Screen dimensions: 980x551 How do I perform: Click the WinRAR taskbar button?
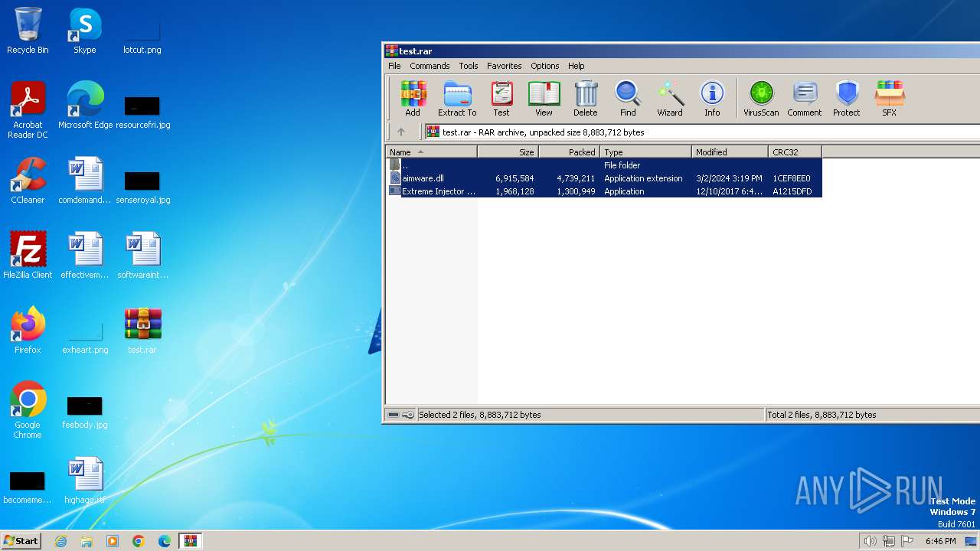pos(190,541)
